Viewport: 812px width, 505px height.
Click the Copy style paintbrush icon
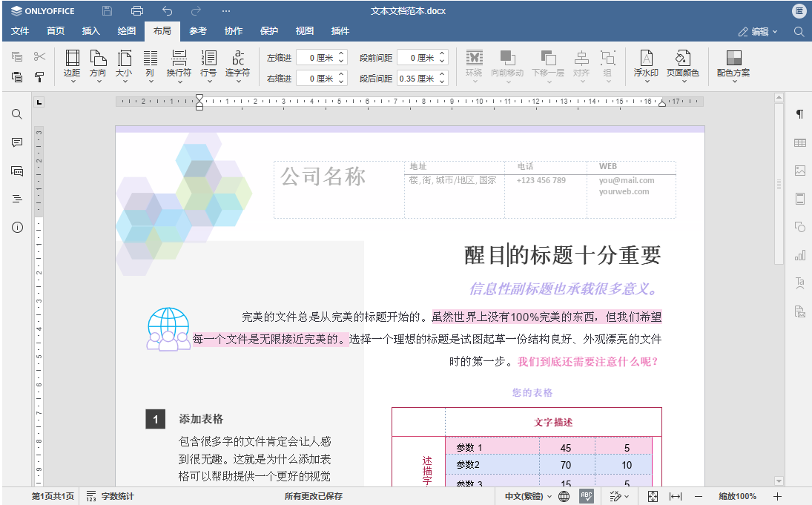(39, 77)
